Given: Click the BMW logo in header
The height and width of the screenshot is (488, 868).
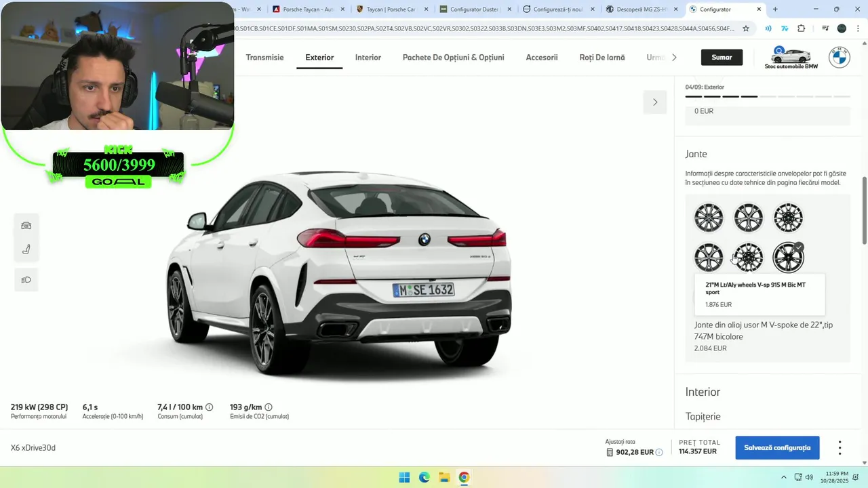Looking at the screenshot, I should (x=840, y=58).
